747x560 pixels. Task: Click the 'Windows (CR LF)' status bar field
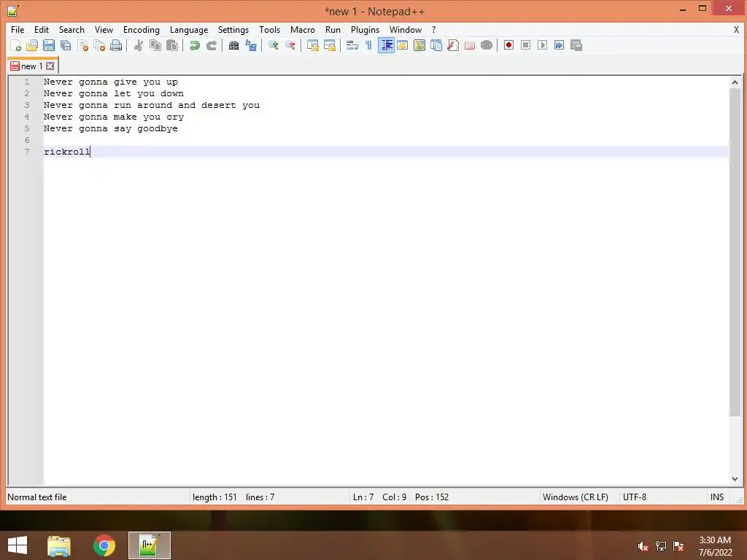(x=575, y=497)
